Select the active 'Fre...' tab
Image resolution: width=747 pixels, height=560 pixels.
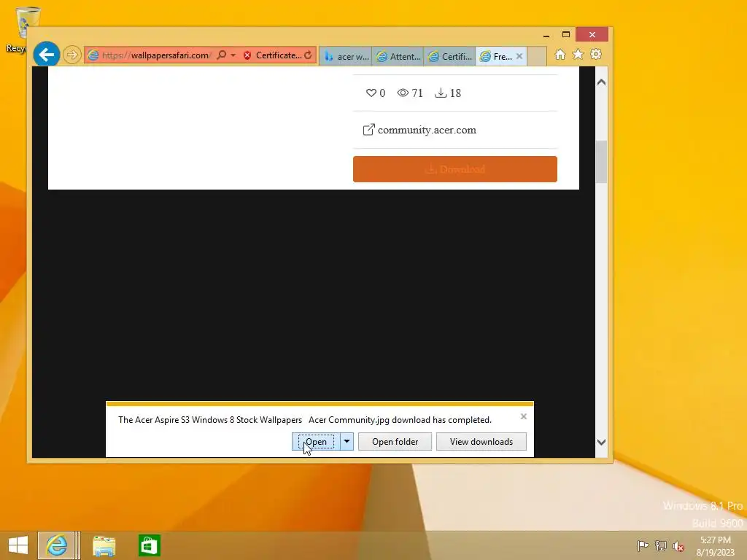tap(496, 57)
